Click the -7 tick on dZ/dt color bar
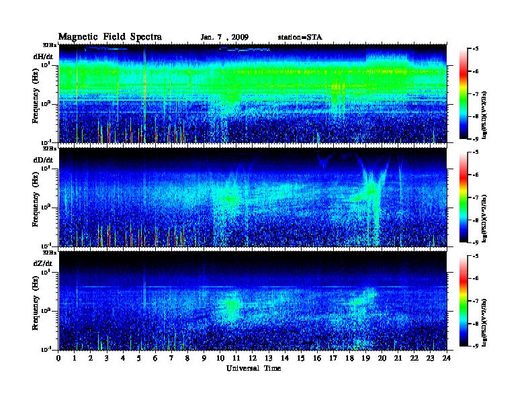Screen dimensions: 532x411 click(x=476, y=301)
